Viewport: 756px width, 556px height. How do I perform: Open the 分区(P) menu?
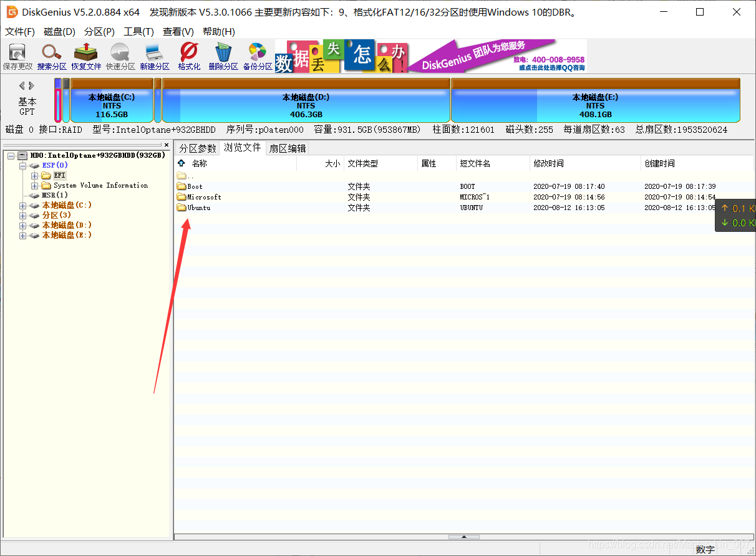[99, 32]
